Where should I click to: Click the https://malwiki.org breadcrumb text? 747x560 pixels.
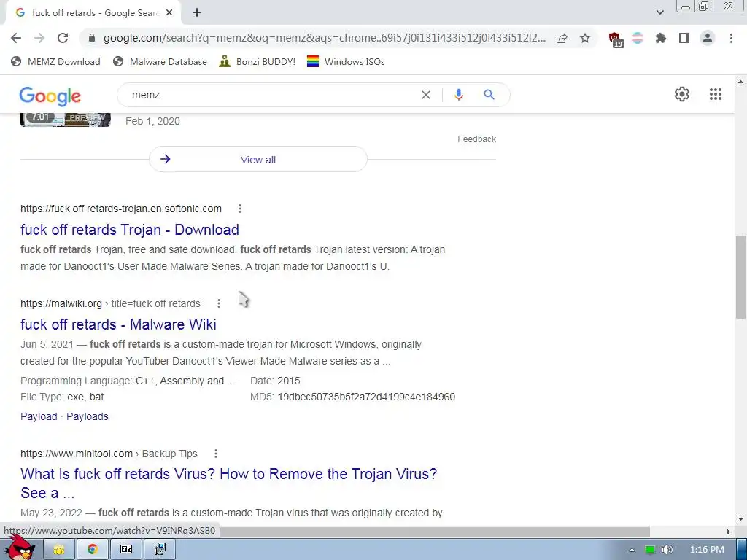coord(61,303)
